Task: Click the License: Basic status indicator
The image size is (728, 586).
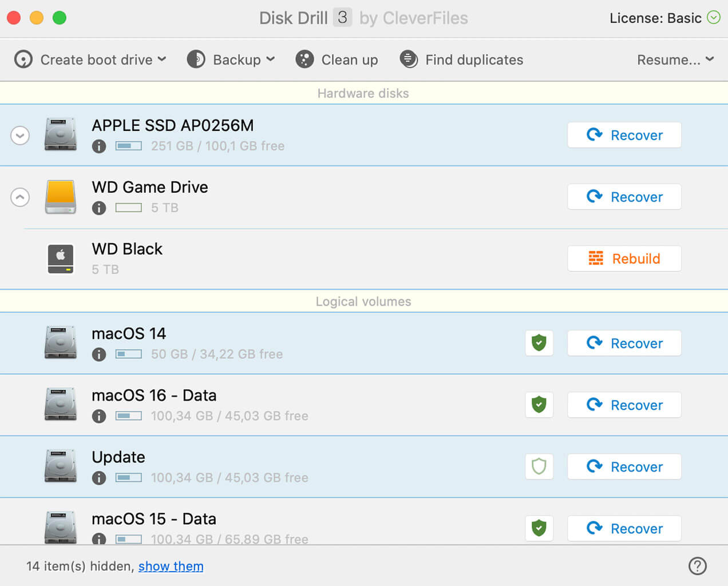Action: coord(664,18)
